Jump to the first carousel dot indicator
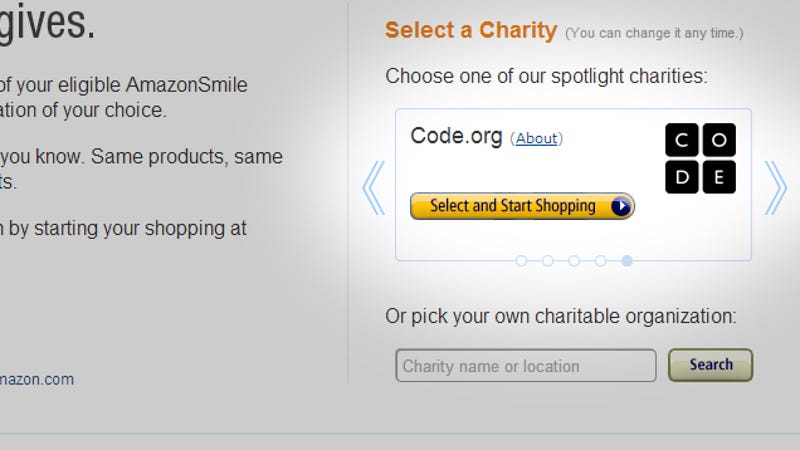Image resolution: width=800 pixels, height=450 pixels. pos(521,261)
